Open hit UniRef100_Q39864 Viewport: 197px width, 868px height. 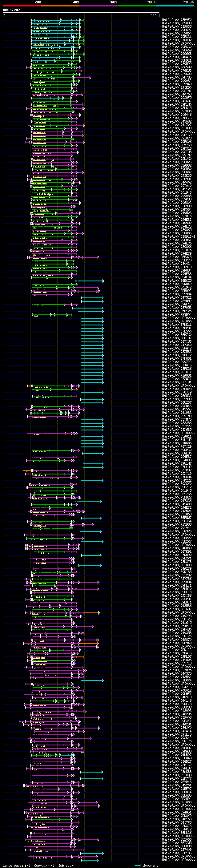click(177, 33)
